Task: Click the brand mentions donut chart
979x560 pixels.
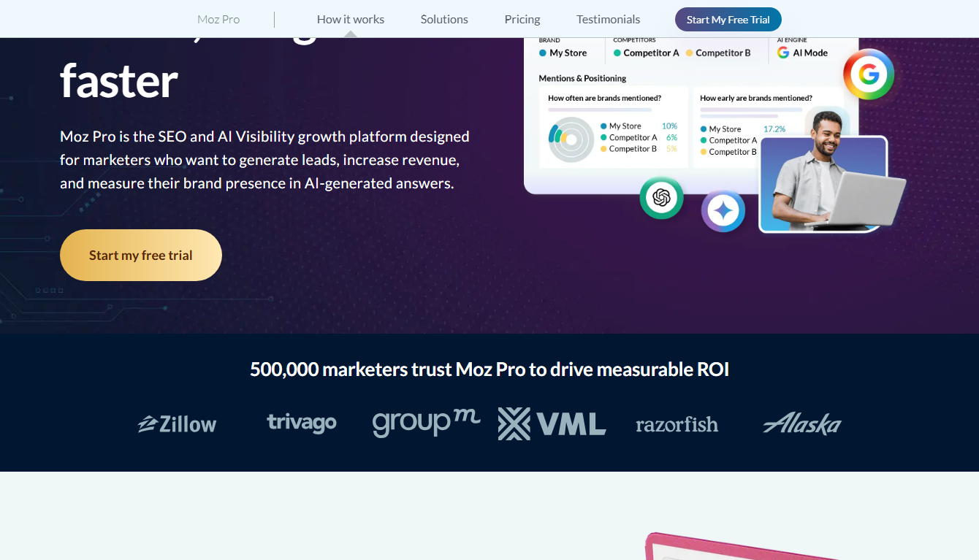Action: coord(571,139)
